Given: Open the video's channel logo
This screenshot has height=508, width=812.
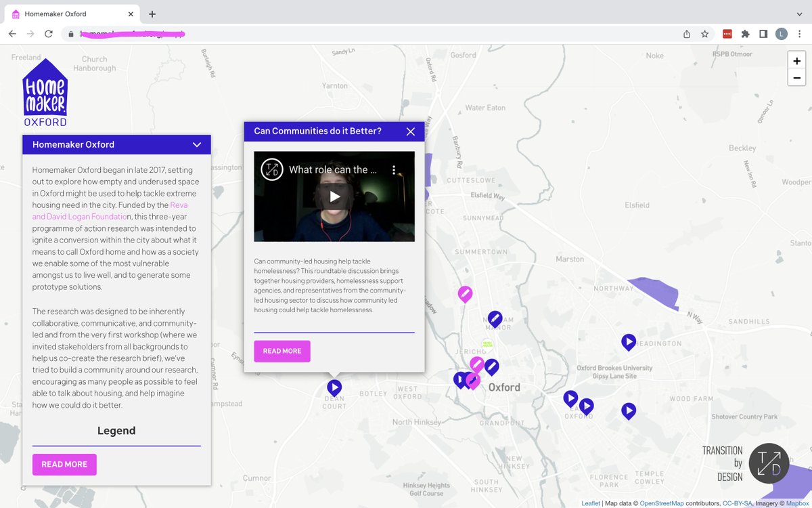Looking at the screenshot, I should (272, 169).
